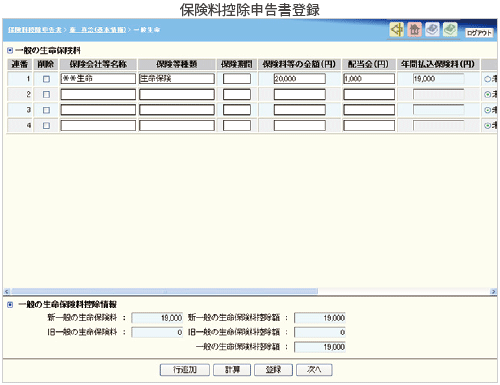Select the radio button at end of row 3

tap(487, 110)
